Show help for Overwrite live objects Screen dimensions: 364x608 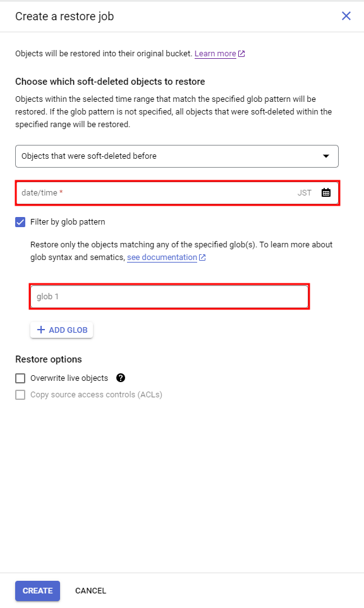pos(121,378)
